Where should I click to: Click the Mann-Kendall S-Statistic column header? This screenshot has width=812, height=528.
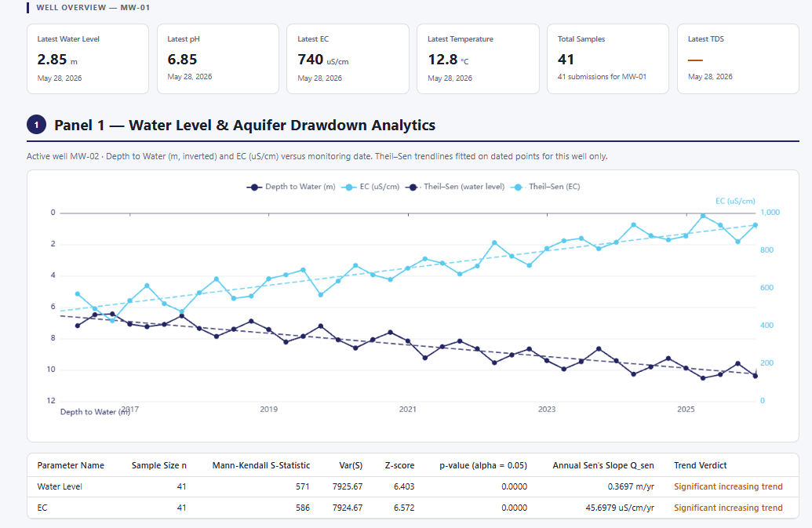tap(261, 465)
